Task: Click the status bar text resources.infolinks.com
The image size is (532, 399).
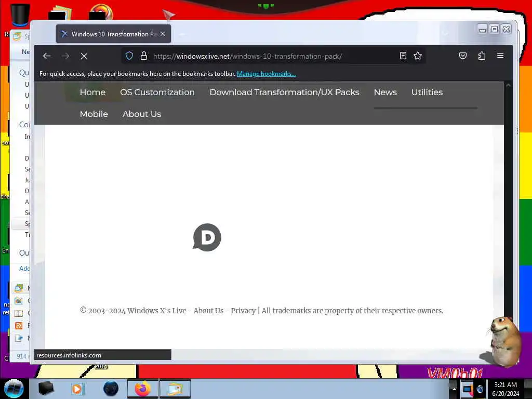Action: (x=69, y=355)
